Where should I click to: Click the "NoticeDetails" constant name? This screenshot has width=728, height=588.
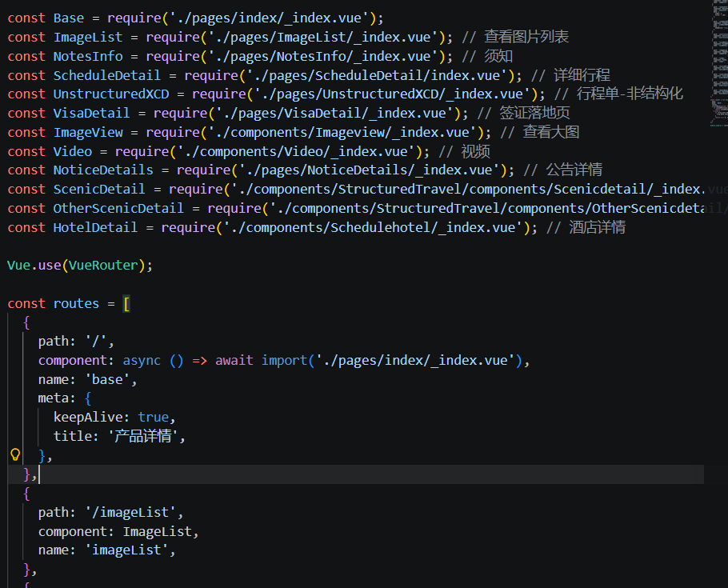[x=103, y=170]
